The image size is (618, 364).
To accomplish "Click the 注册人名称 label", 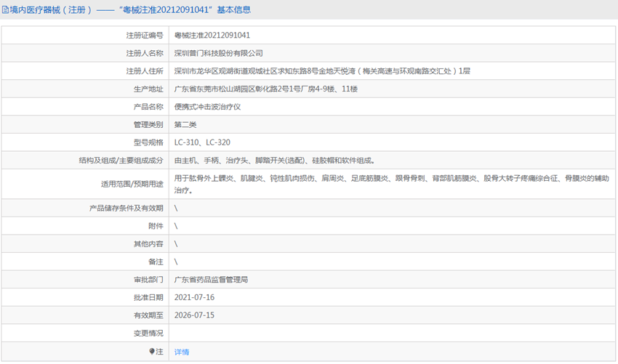I will coord(145,53).
